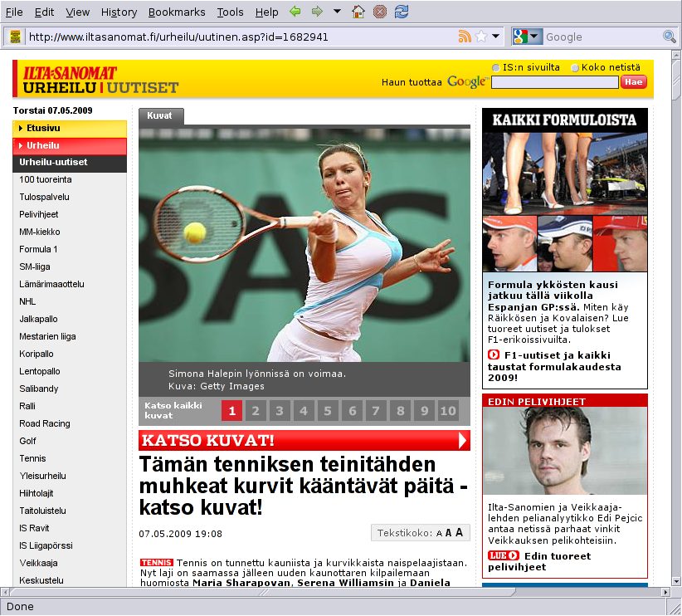Focus the browser Google search box
Screen dimensions: 682x616
(x=602, y=37)
